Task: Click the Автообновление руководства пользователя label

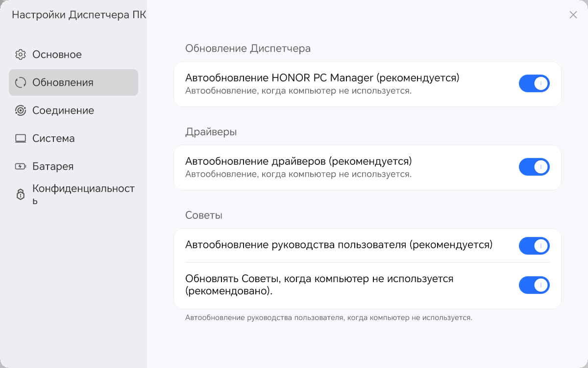Action: 339,244
